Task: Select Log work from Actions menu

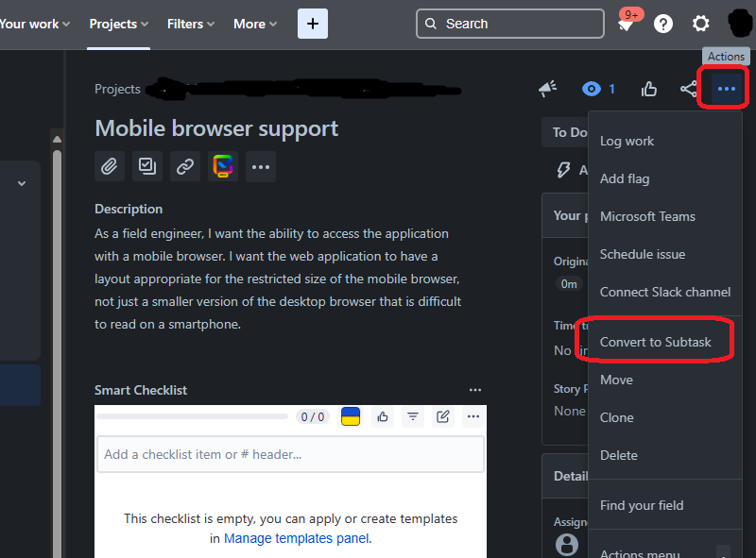Action: tap(664, 142)
